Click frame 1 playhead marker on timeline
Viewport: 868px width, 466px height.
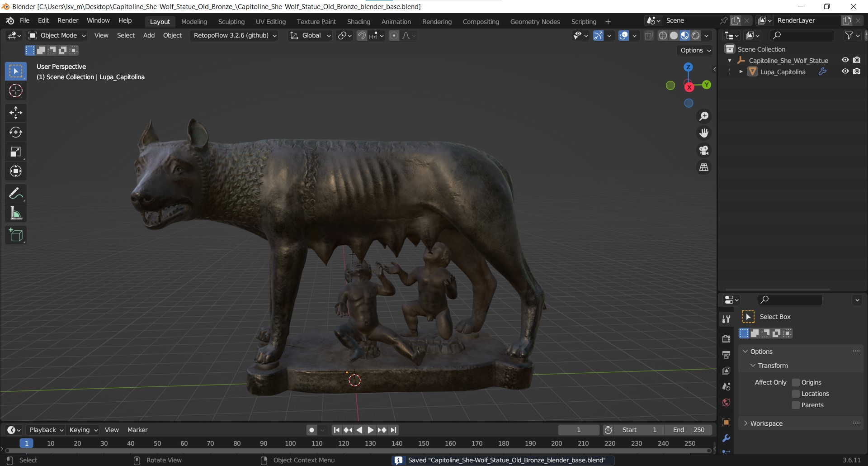pos(27,443)
